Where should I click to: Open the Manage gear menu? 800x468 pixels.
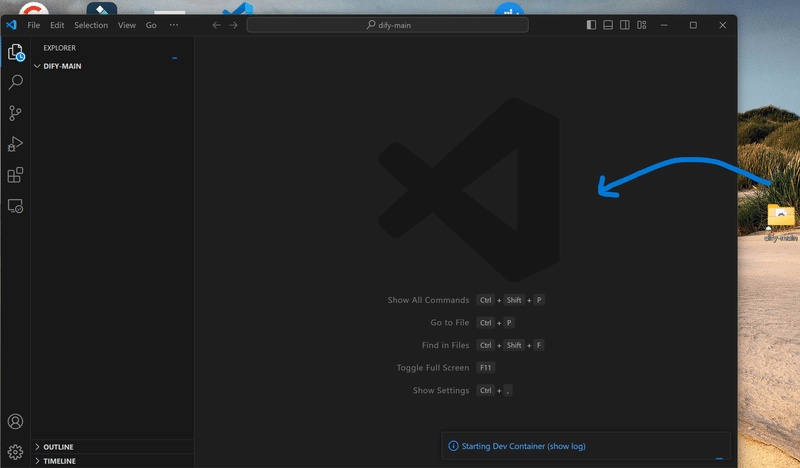tap(15, 452)
